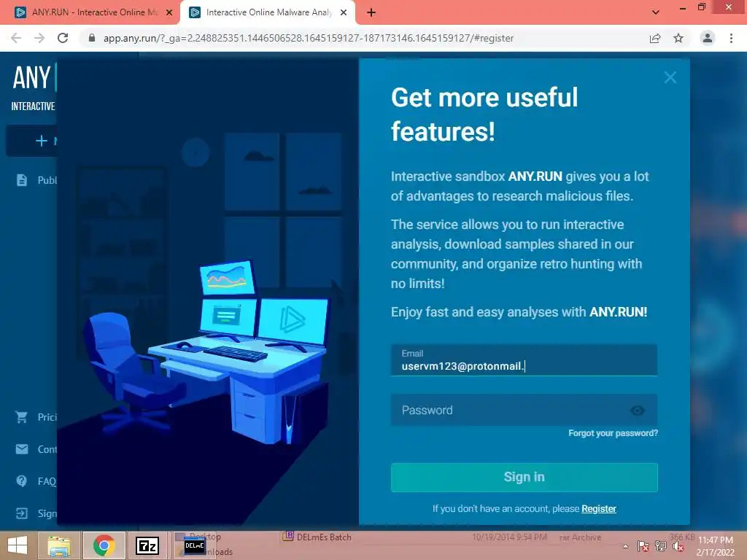Close the first ANY.RUN browser tab

coord(169,12)
